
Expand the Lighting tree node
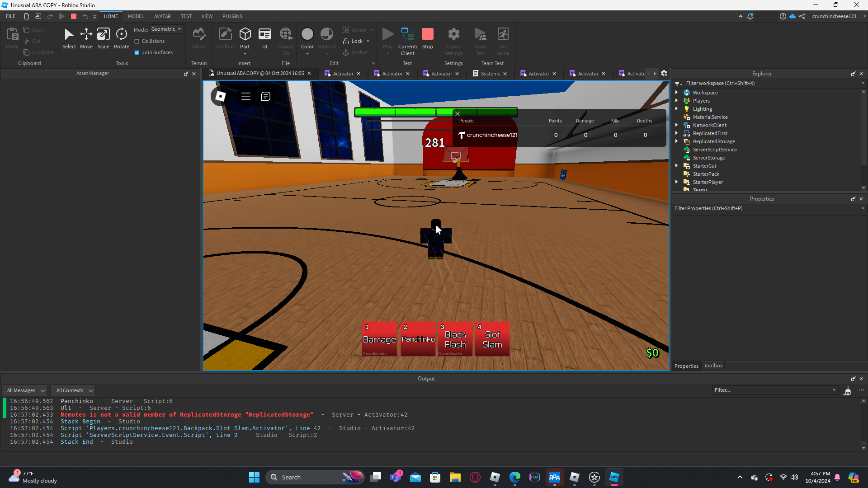677,109
